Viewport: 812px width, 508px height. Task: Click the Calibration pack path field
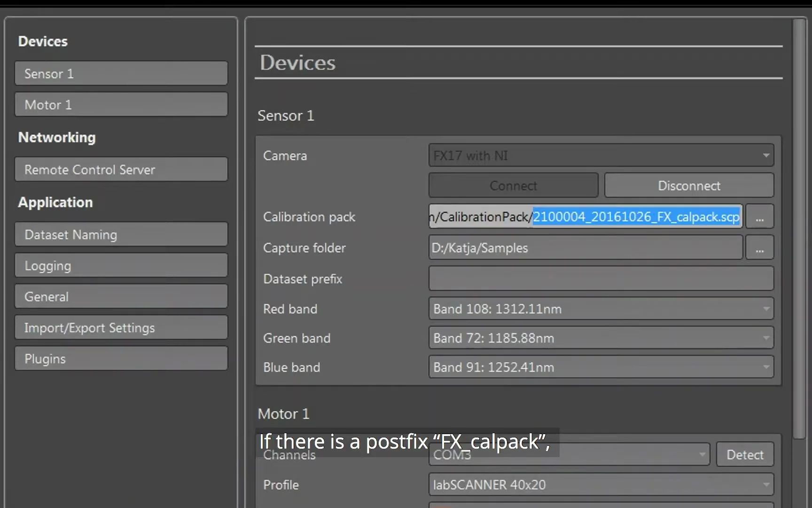click(x=585, y=216)
